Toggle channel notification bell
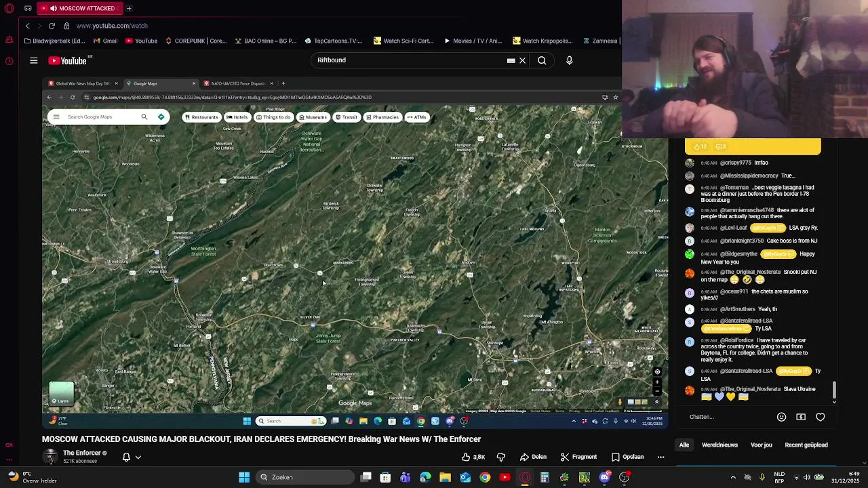This screenshot has width=868, height=488. tap(126, 457)
